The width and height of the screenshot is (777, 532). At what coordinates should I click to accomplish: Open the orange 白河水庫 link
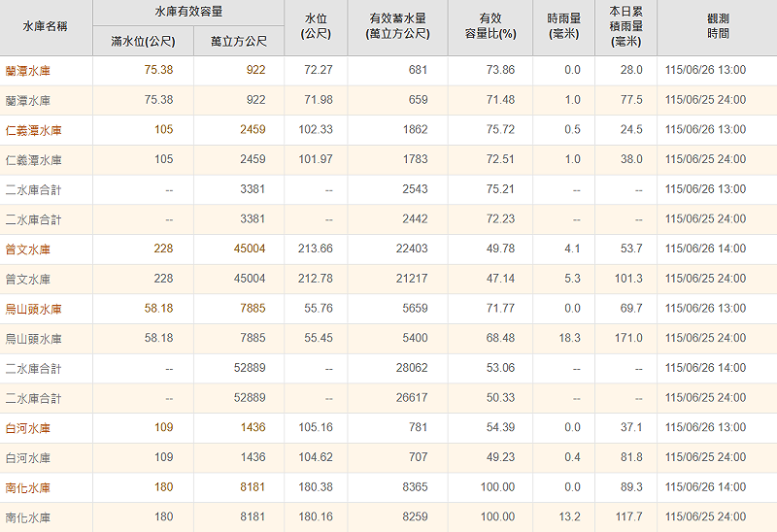[x=28, y=428]
